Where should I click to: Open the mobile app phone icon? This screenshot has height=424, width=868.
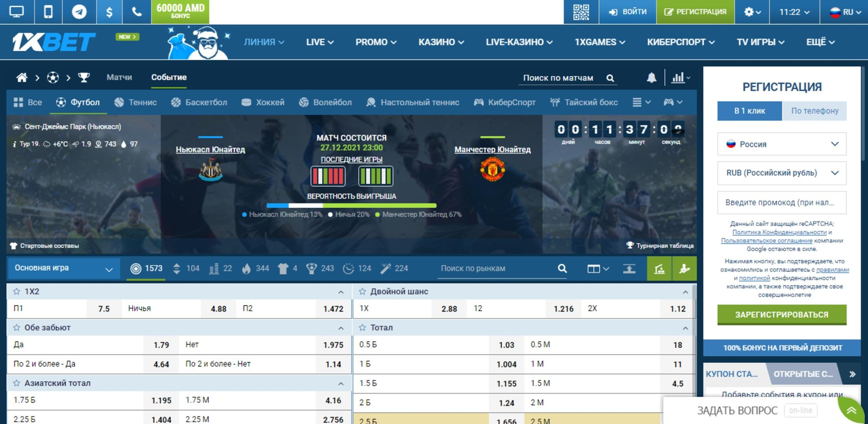[x=48, y=12]
